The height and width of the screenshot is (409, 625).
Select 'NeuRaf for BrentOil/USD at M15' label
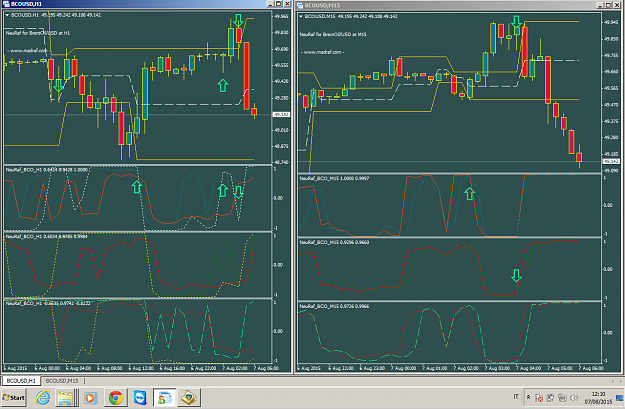point(333,34)
